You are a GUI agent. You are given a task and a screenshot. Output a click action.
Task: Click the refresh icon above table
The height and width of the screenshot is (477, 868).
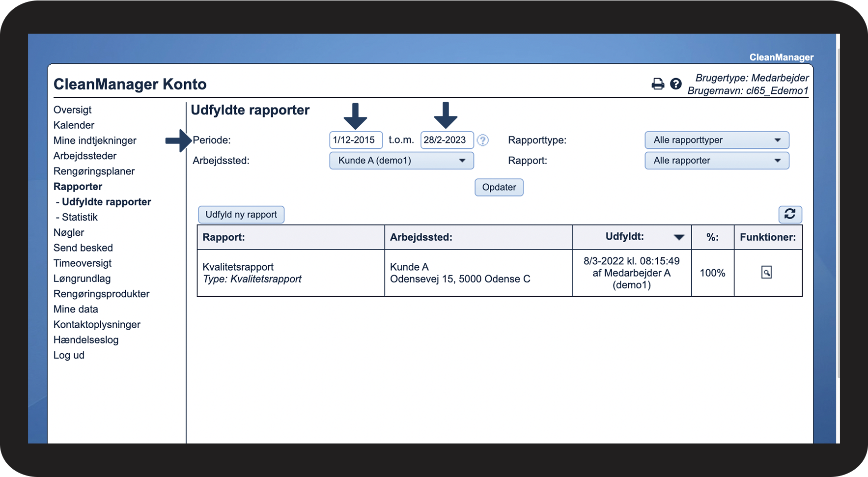click(790, 214)
